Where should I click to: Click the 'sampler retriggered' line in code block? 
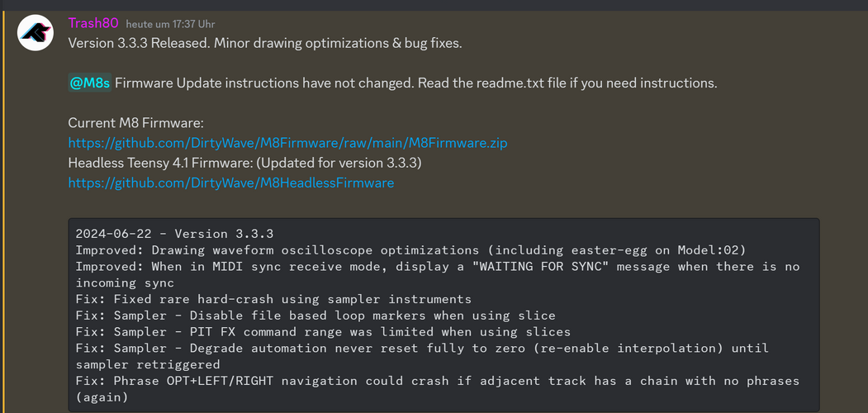(148, 364)
